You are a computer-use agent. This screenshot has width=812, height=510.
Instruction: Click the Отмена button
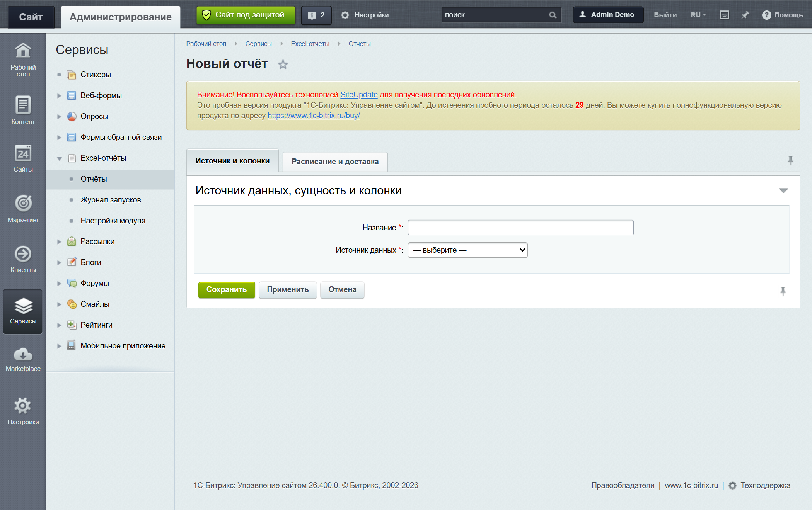click(342, 289)
